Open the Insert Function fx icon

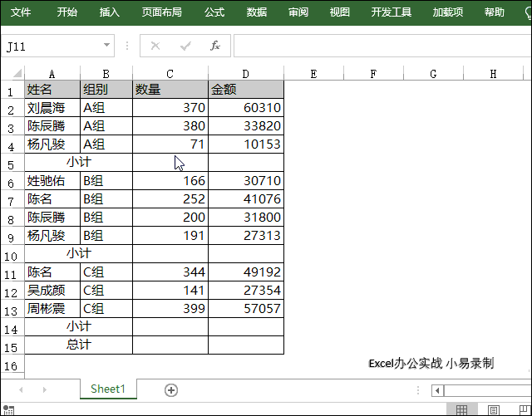tap(215, 46)
